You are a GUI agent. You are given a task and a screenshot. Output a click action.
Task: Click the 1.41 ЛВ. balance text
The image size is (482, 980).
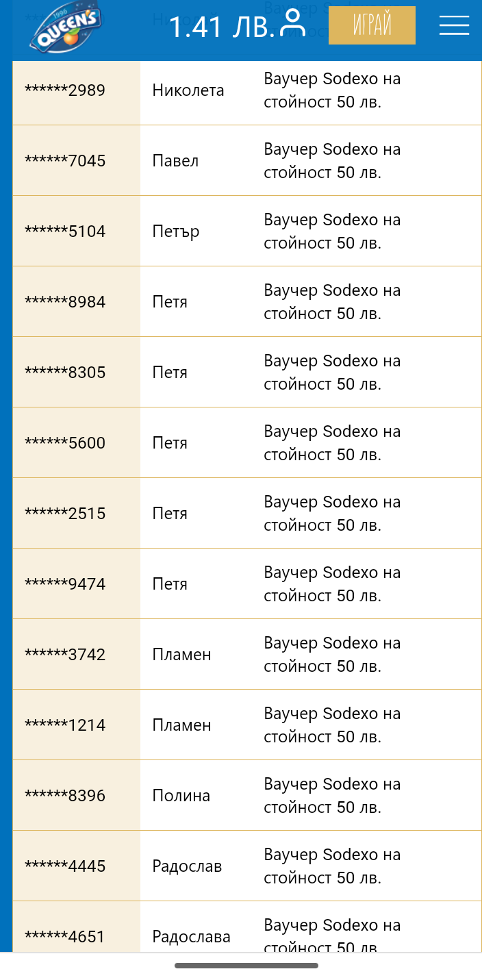221,27
